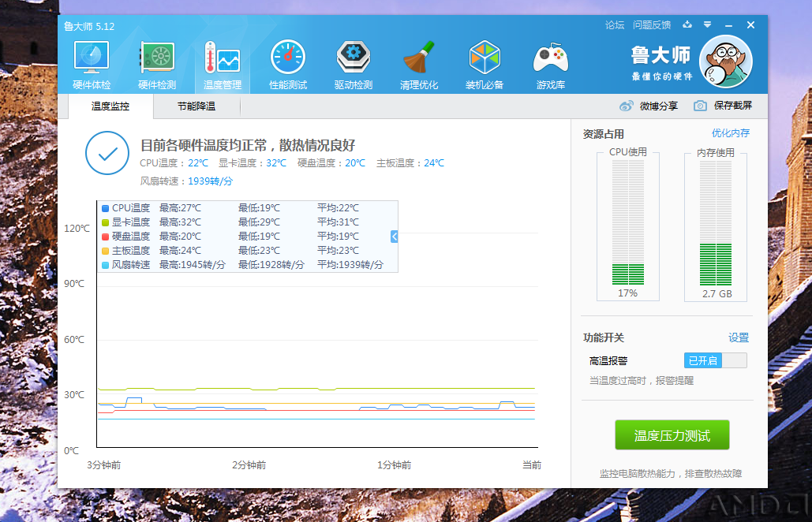Click the CPU使用 usage bar meter

tap(627, 222)
